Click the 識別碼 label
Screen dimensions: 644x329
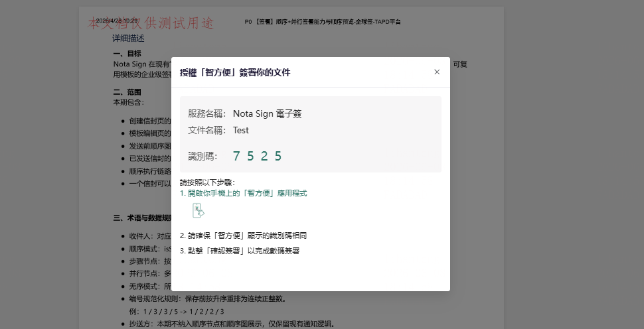click(203, 157)
